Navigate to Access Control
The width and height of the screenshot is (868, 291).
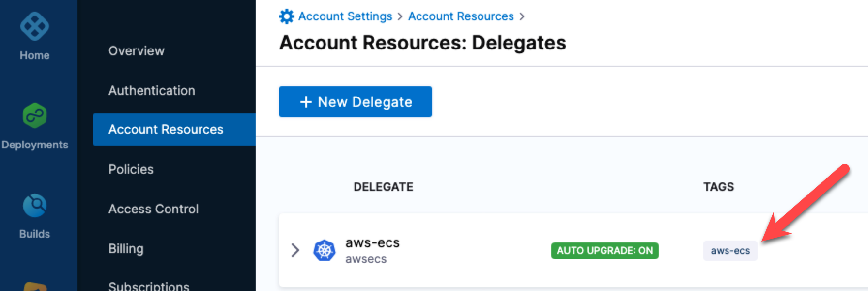(154, 209)
